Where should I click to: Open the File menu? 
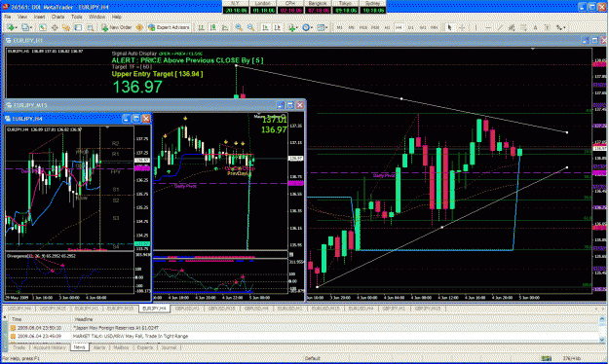pos(8,18)
